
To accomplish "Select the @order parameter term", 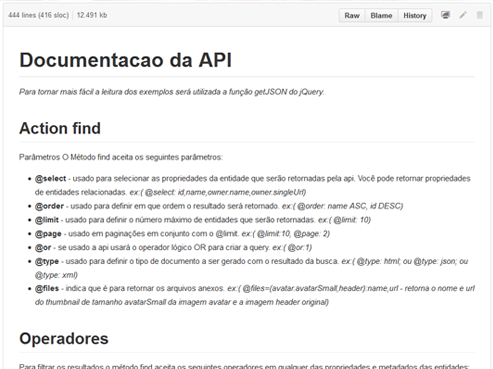I will tap(49, 206).
